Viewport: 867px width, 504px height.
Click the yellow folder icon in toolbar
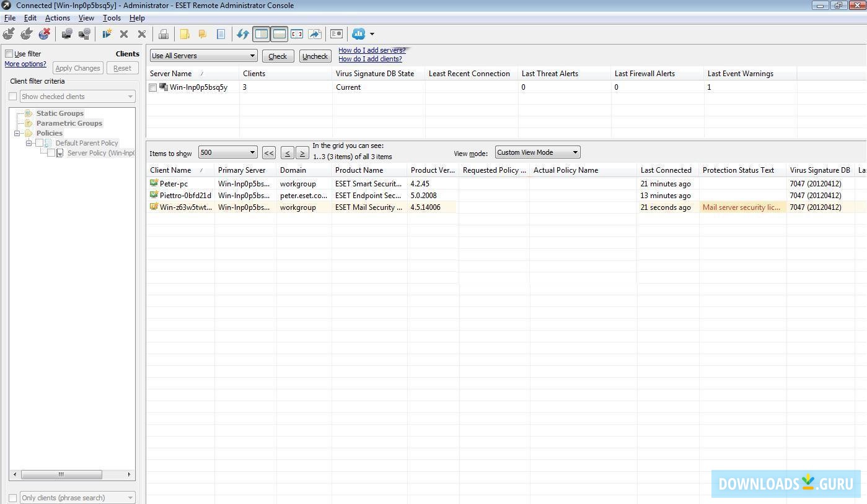185,34
